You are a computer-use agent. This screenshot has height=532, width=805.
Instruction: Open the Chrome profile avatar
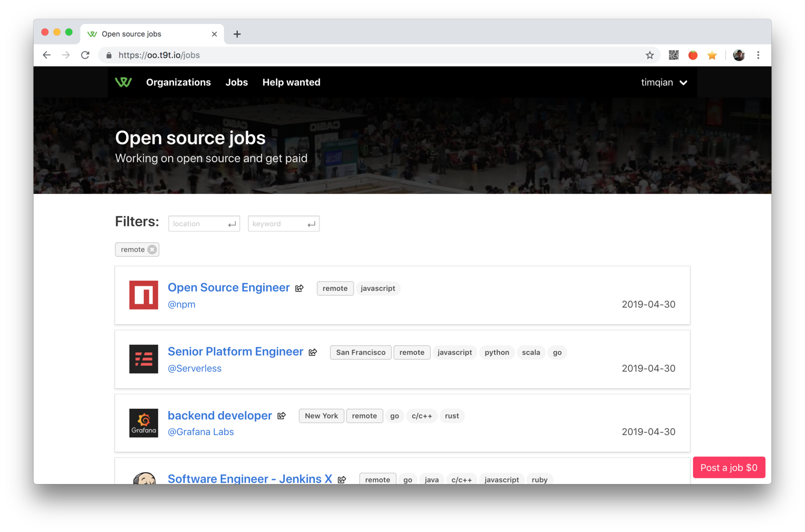tap(739, 55)
